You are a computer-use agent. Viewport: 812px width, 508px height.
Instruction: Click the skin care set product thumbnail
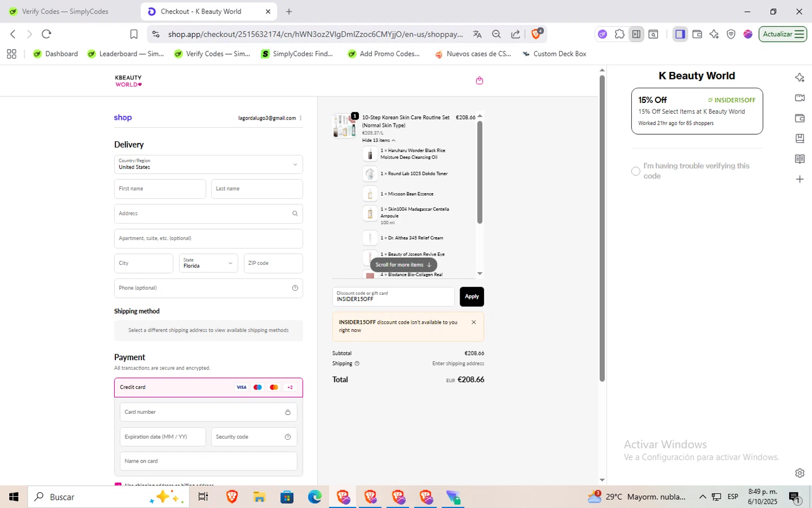[345, 126]
